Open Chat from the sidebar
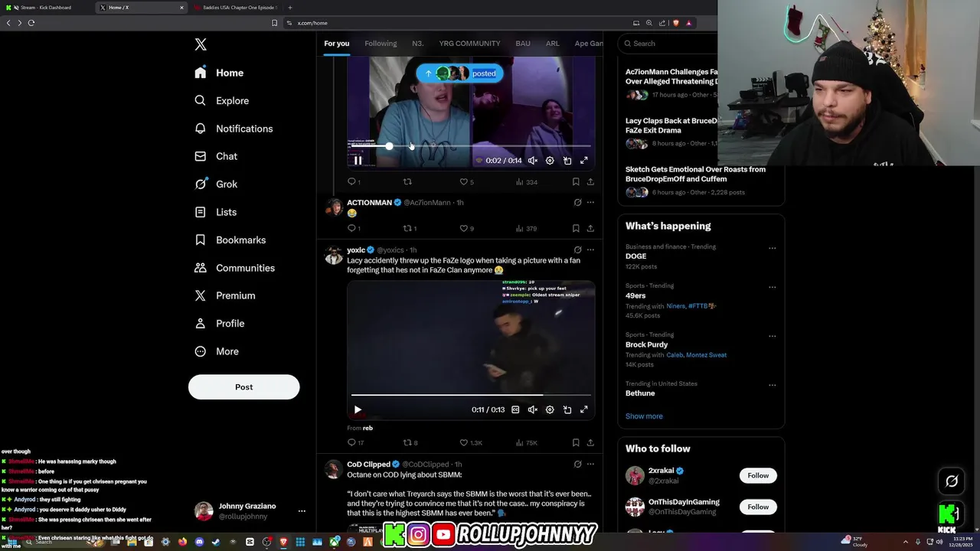980x551 pixels. click(216, 156)
